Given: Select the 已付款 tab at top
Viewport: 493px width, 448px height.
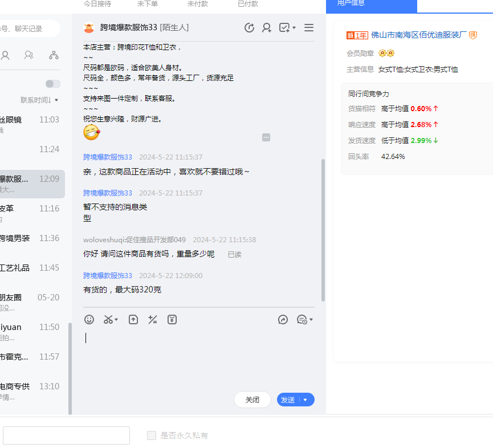Looking at the screenshot, I should tap(248, 4).
